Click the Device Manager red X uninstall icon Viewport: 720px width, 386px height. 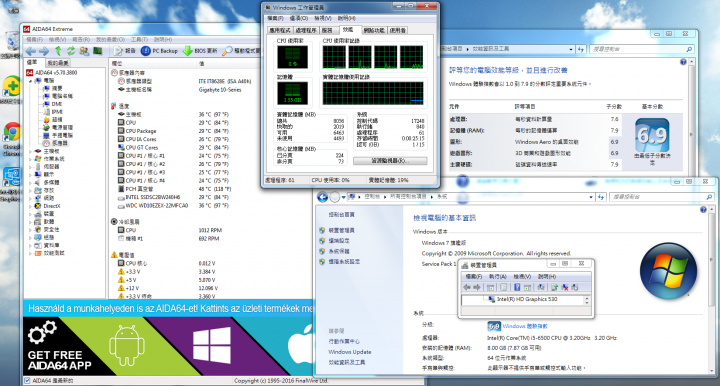click(565, 287)
